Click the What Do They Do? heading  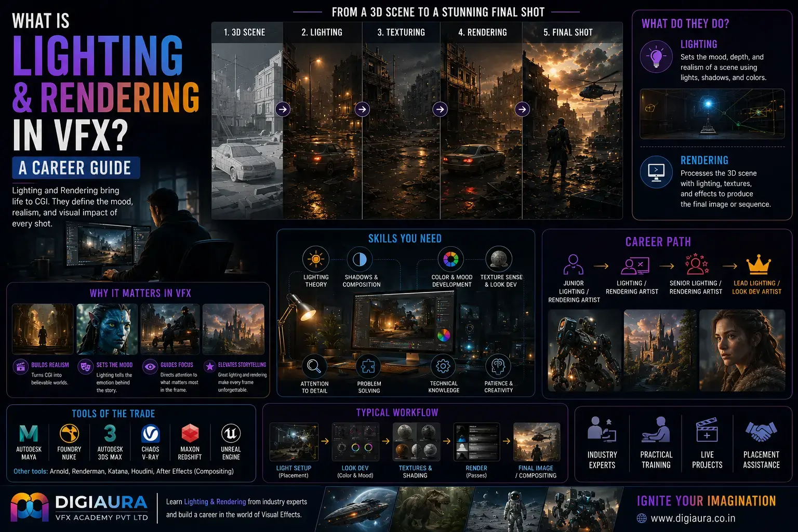(x=685, y=23)
